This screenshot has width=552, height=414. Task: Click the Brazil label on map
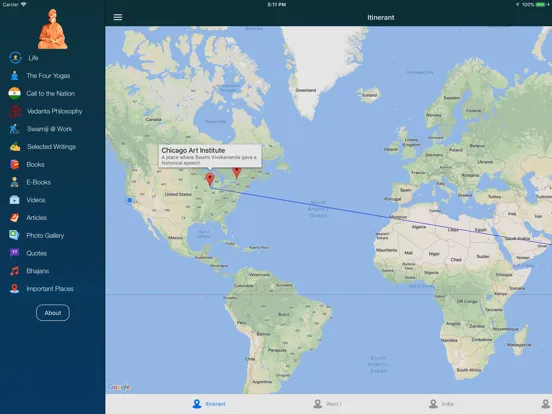point(284,314)
